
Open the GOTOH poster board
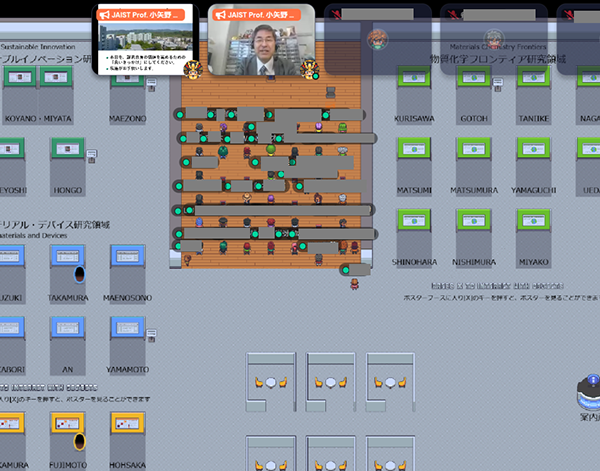[474, 76]
